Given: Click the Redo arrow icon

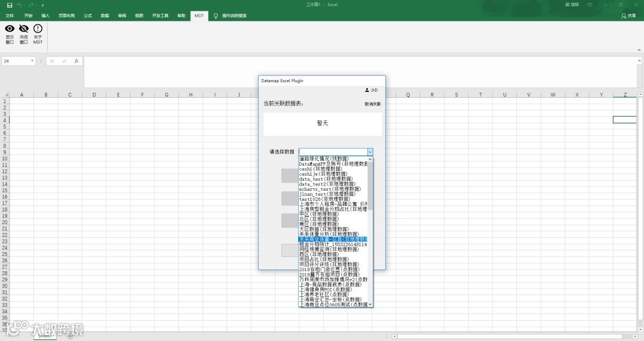Looking at the screenshot, I should [31, 5].
